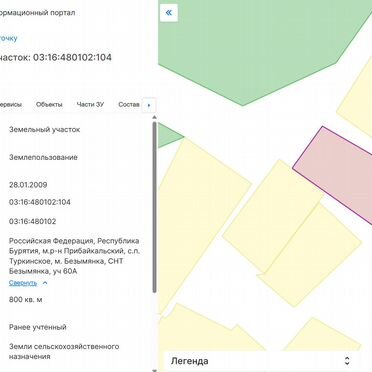Image resolution: width=372 pixels, height=372 pixels.
Task: Click the chevron-up icon next to Свернуть
Action: pos(45,283)
